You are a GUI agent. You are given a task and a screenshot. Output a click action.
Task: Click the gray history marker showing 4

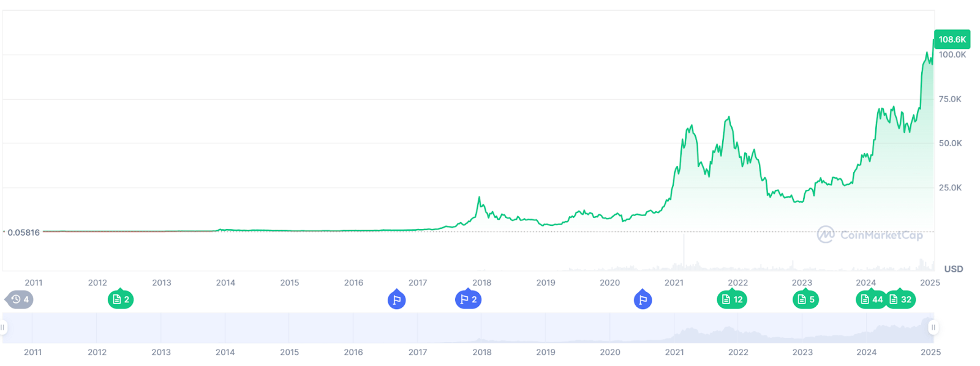point(20,299)
